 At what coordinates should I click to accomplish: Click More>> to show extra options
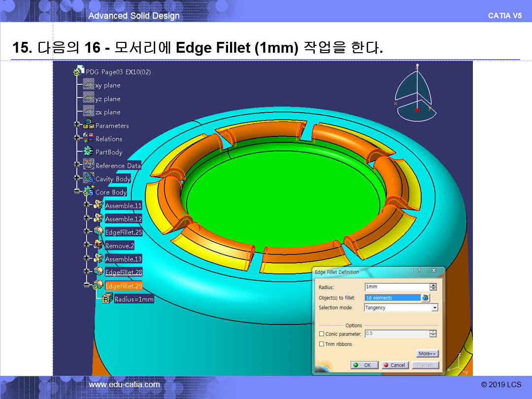coord(427,354)
